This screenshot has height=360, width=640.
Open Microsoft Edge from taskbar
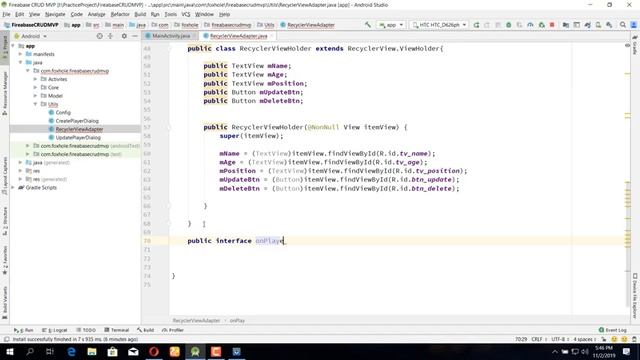[x=71, y=351]
